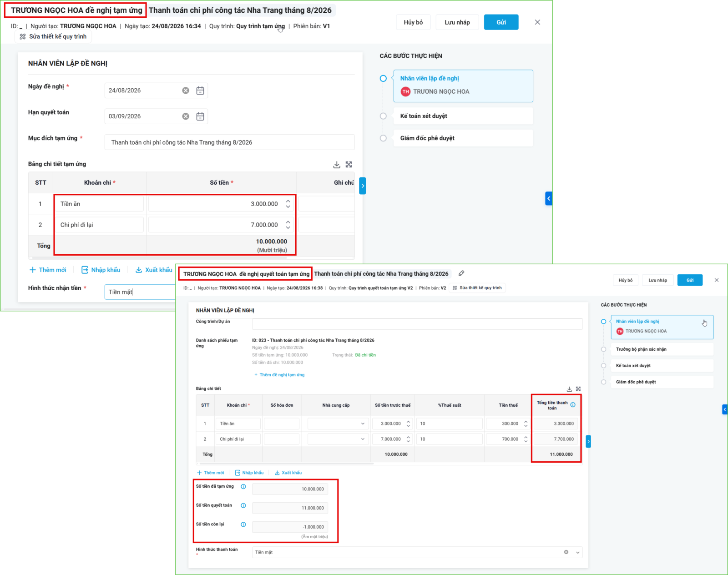728x575 pixels.
Task: Open the Kế toán xét duyệt step in advance form
Action: (463, 116)
